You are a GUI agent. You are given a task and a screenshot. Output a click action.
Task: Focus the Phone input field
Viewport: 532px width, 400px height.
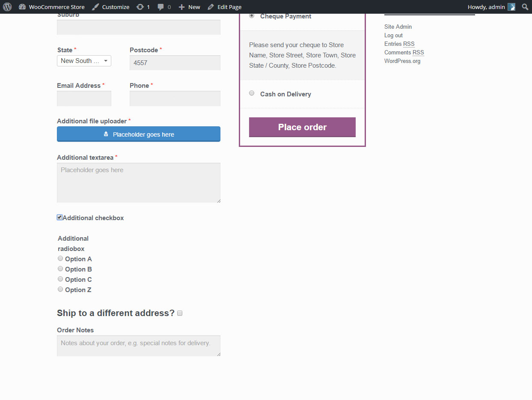point(175,99)
